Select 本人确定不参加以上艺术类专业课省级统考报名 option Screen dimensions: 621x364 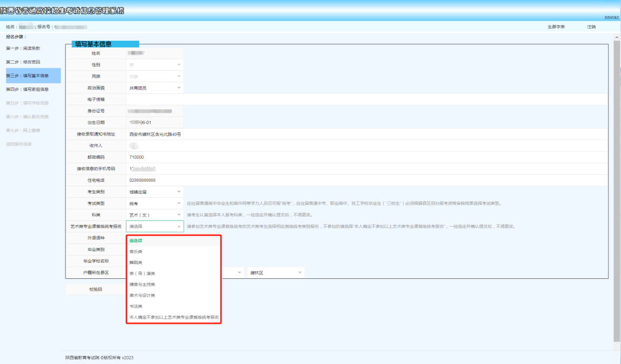click(x=173, y=317)
